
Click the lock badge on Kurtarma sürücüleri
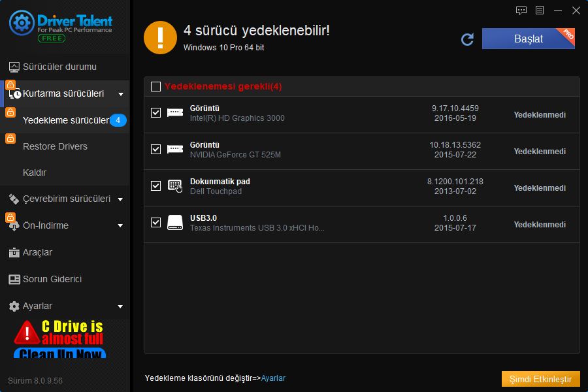coord(10,84)
